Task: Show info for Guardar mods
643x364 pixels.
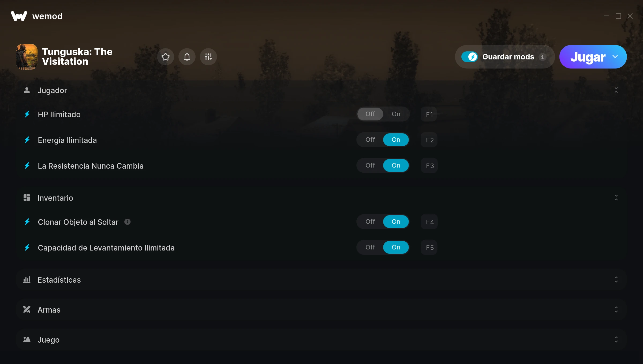Action: (x=542, y=57)
